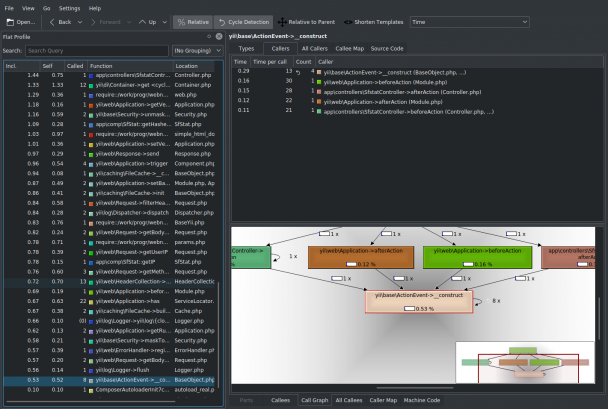Click the Search Query field
The height and width of the screenshot is (409, 608).
[97, 51]
